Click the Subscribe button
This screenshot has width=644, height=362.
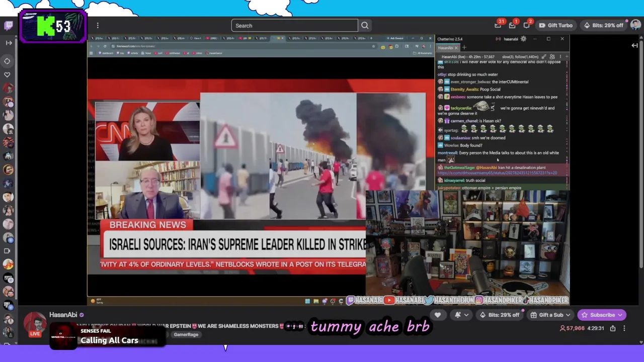coord(602,315)
